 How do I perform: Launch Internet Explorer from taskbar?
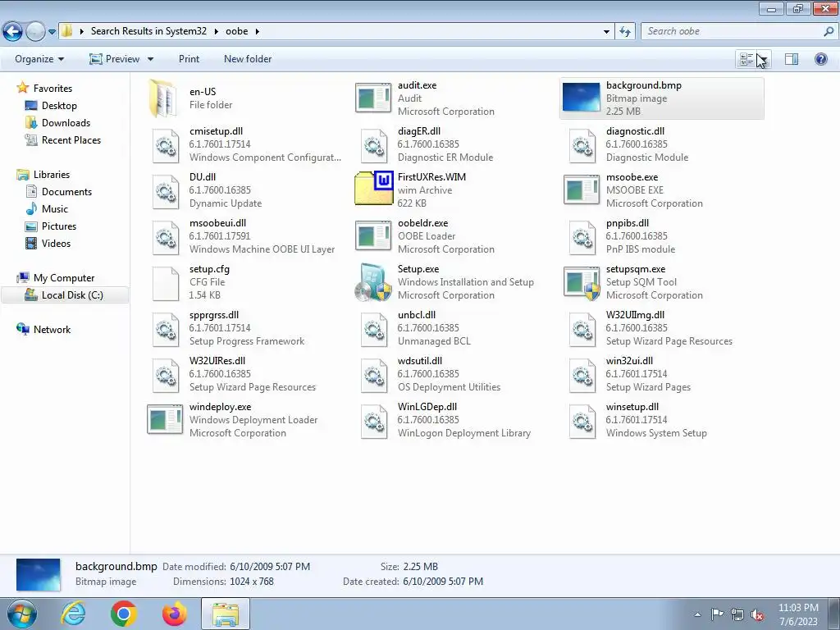pyautogui.click(x=73, y=614)
